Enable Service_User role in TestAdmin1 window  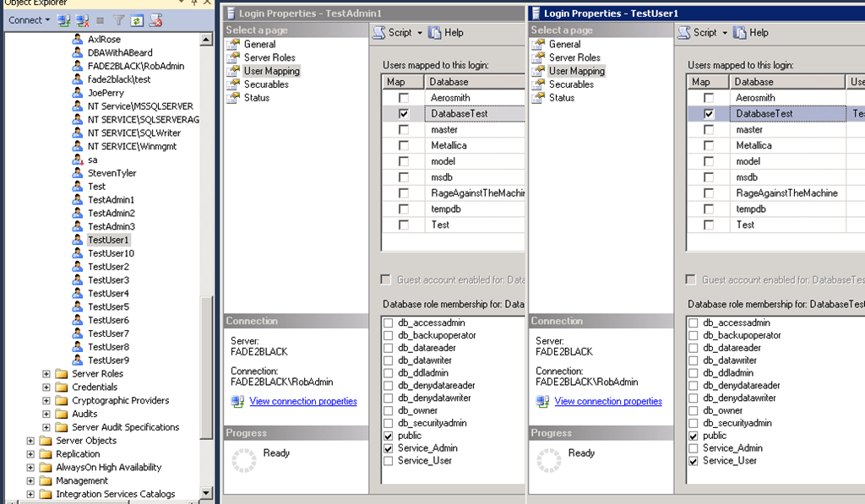[389, 461]
